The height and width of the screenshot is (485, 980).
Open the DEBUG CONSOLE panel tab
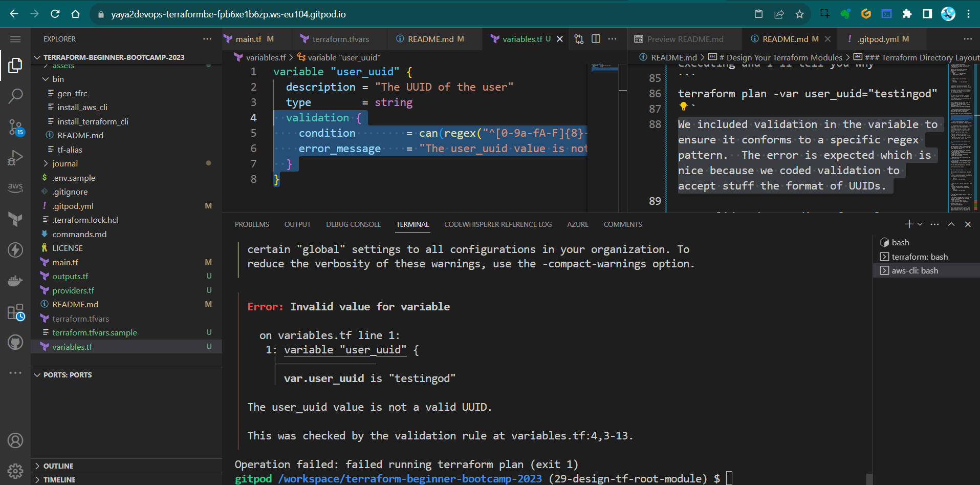(354, 224)
